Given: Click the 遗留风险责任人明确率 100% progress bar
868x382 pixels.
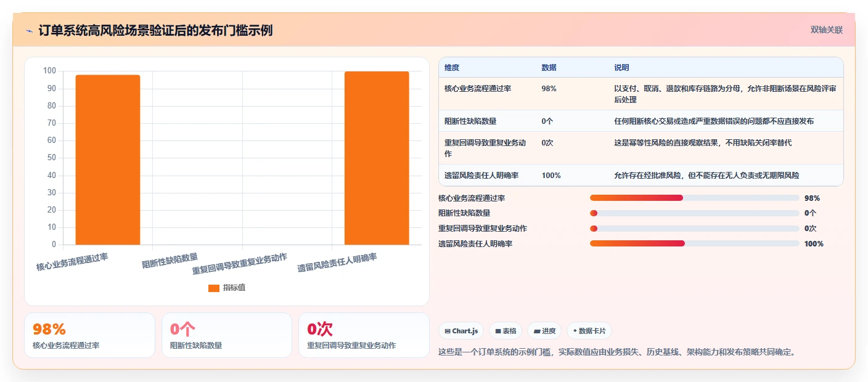Looking at the screenshot, I should (x=694, y=243).
